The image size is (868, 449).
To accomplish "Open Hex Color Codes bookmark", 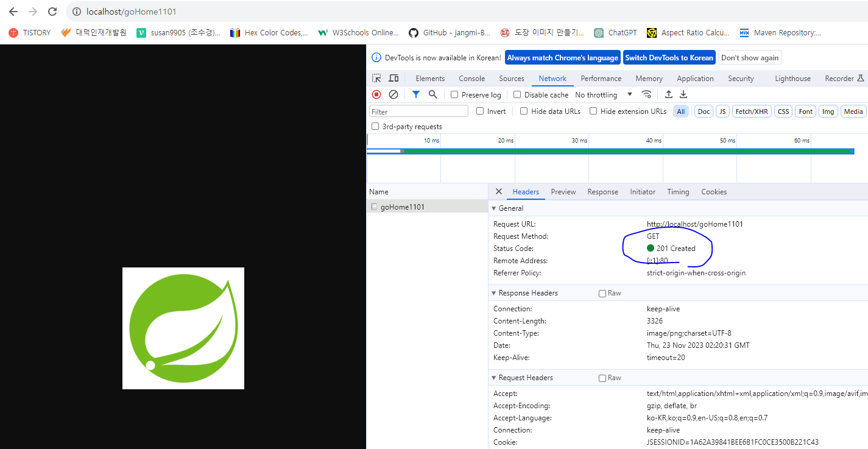I will tap(269, 33).
